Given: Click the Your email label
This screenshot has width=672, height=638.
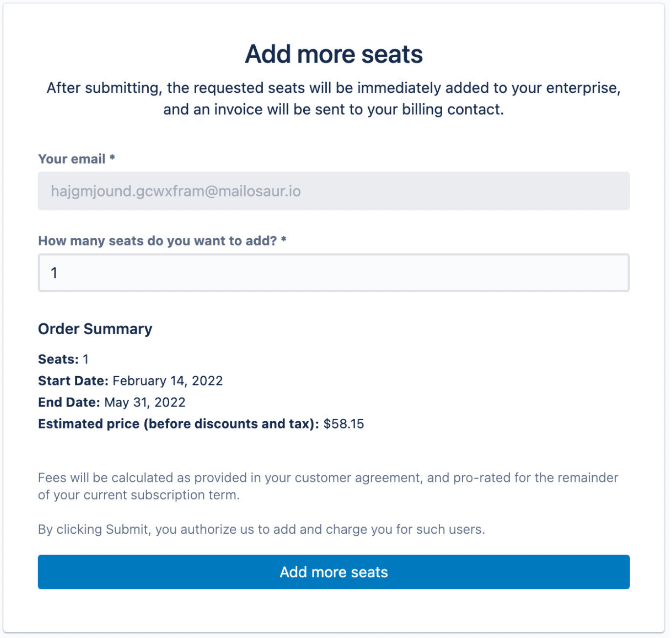Looking at the screenshot, I should point(72,159).
